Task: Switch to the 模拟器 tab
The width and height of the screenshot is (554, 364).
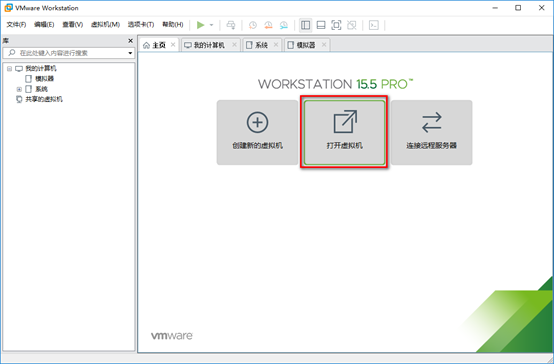Action: click(306, 45)
